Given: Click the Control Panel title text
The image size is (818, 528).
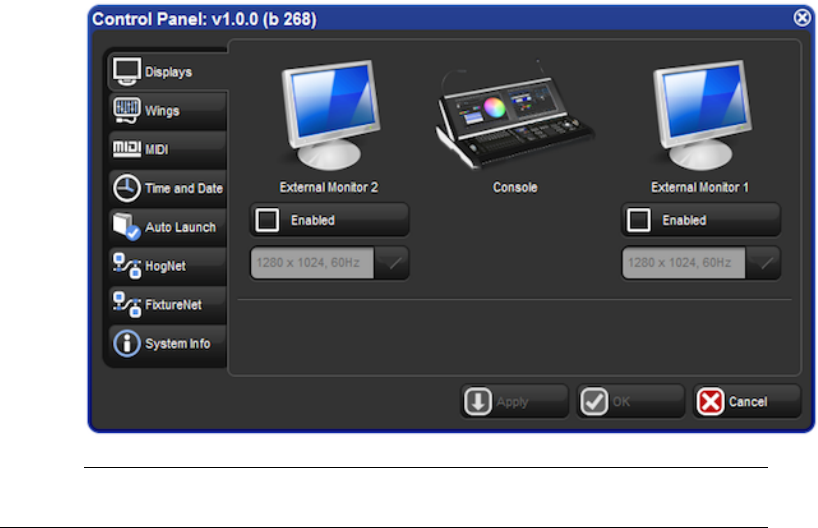Looking at the screenshot, I should tap(204, 19).
